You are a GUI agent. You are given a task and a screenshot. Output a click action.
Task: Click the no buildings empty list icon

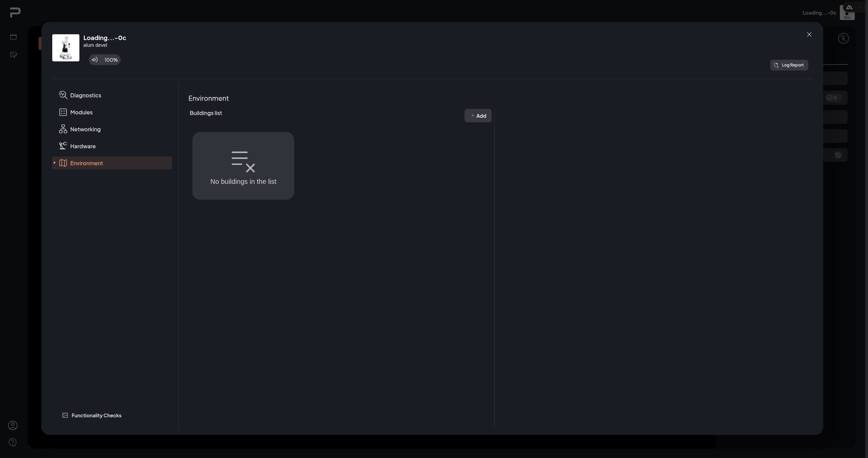pyautogui.click(x=243, y=162)
